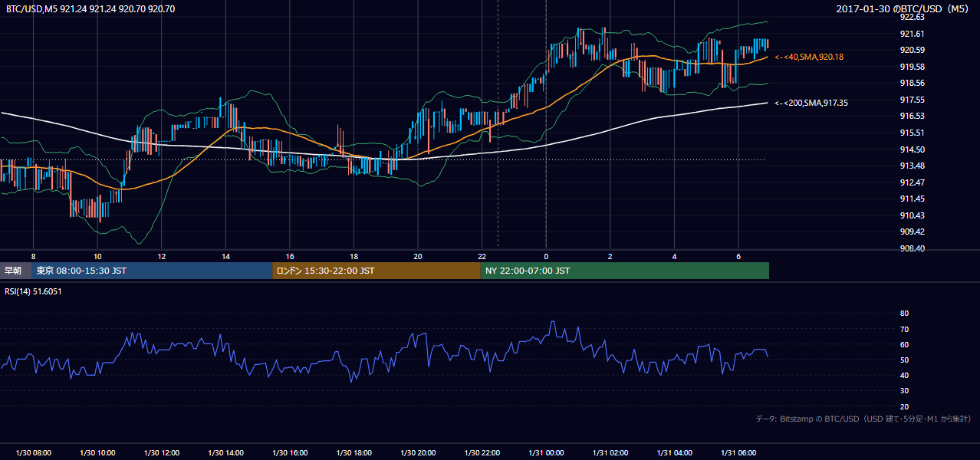This screenshot has width=980, height=460.
Task: Click hour 4 on the price chart axis
Action: (x=674, y=256)
